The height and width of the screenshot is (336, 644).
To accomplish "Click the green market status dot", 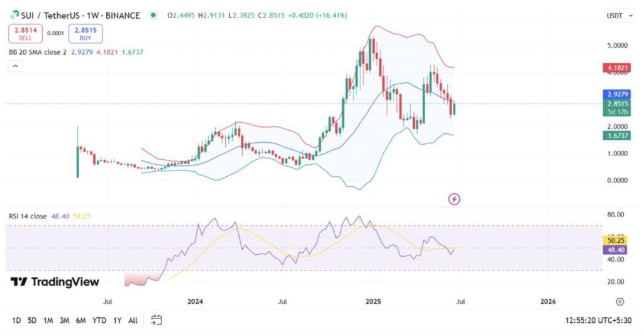I will pos(153,16).
